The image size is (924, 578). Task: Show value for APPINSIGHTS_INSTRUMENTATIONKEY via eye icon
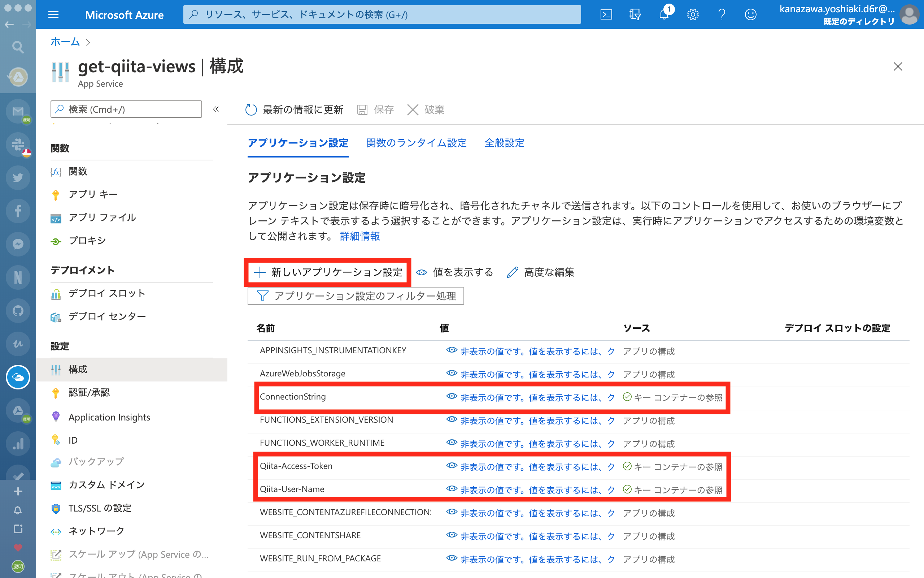point(451,350)
